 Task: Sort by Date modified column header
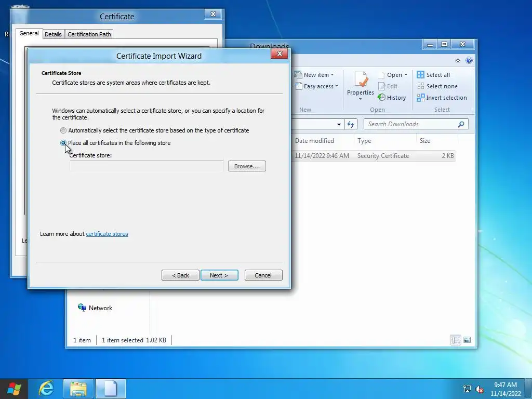314,141
